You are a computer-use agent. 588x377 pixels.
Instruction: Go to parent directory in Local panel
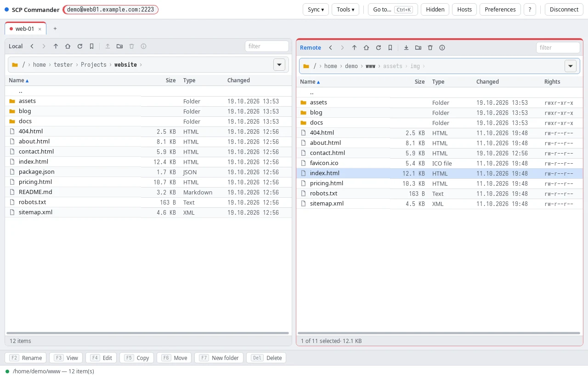click(x=56, y=46)
